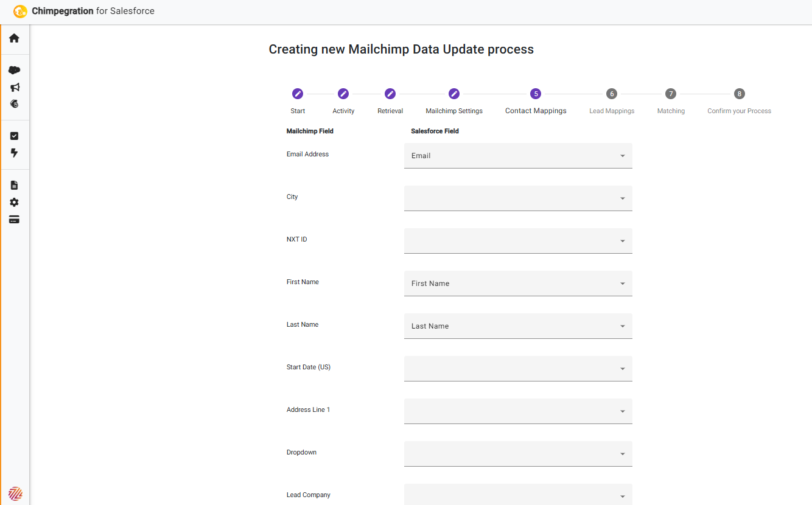Open the Address Line 1 mapping field
This screenshot has width=812, height=505.
[517, 411]
